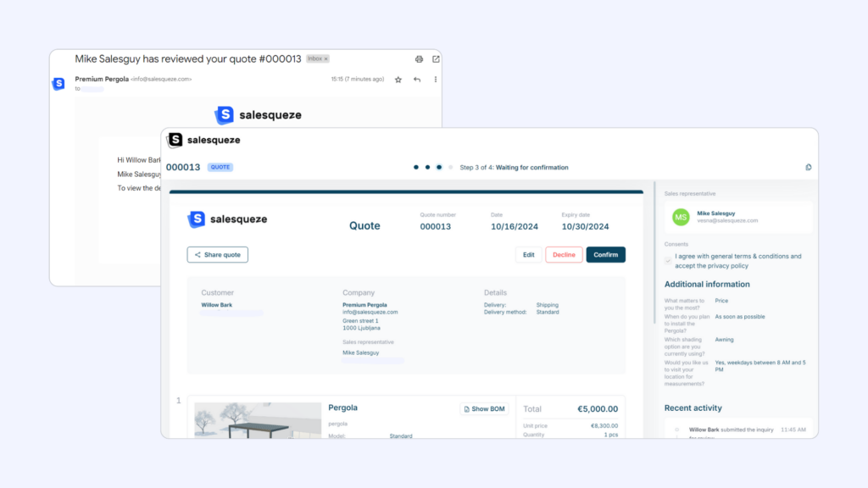The width and height of the screenshot is (868, 488).
Task: Click the As soon as possible answer
Action: pos(740,317)
